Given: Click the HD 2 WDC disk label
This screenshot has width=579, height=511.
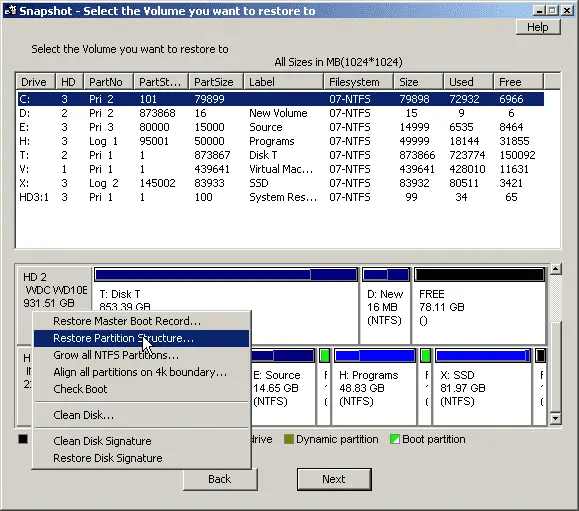Looking at the screenshot, I should (x=55, y=290).
